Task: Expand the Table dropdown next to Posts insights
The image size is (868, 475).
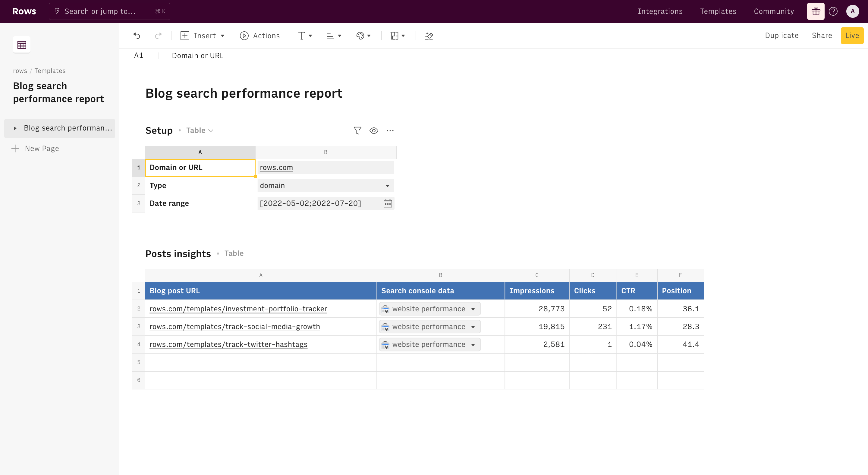Action: coord(234,253)
